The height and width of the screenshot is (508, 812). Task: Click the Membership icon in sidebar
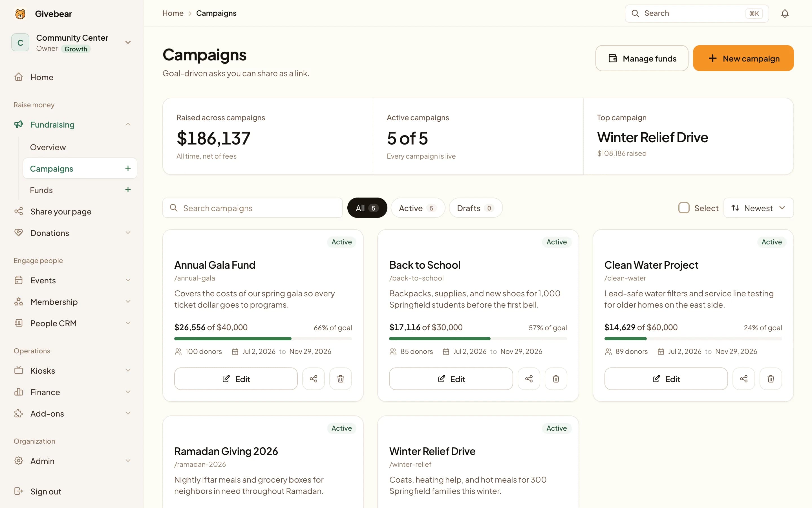coord(18,302)
